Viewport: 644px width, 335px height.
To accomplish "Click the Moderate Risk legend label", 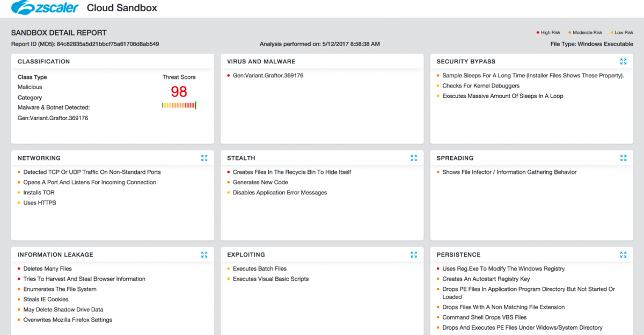I will [x=587, y=33].
